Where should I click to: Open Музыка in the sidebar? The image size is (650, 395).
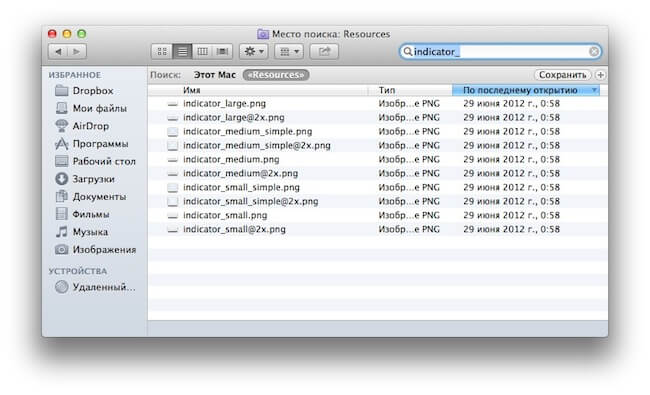90,232
